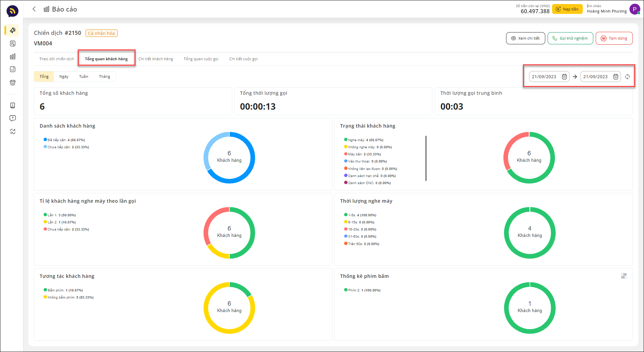Click the shopping basket sidebar icon
Viewport: 644px width, 352px height.
point(13,83)
